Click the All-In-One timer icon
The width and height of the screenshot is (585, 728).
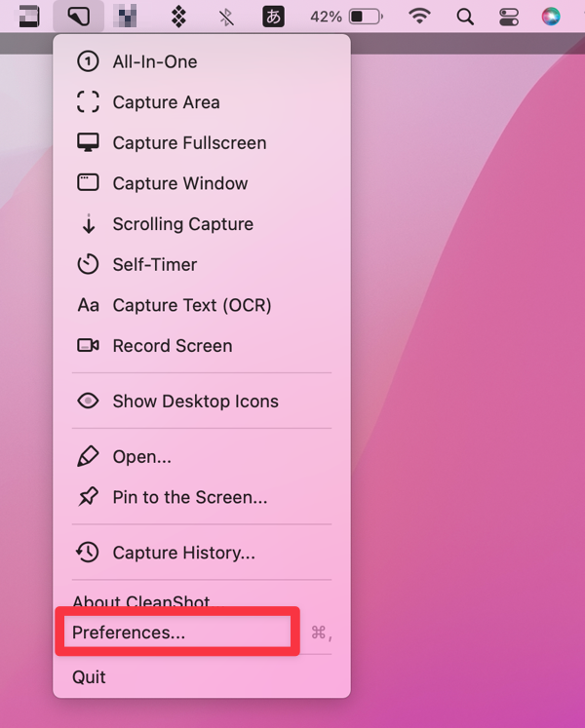point(88,61)
